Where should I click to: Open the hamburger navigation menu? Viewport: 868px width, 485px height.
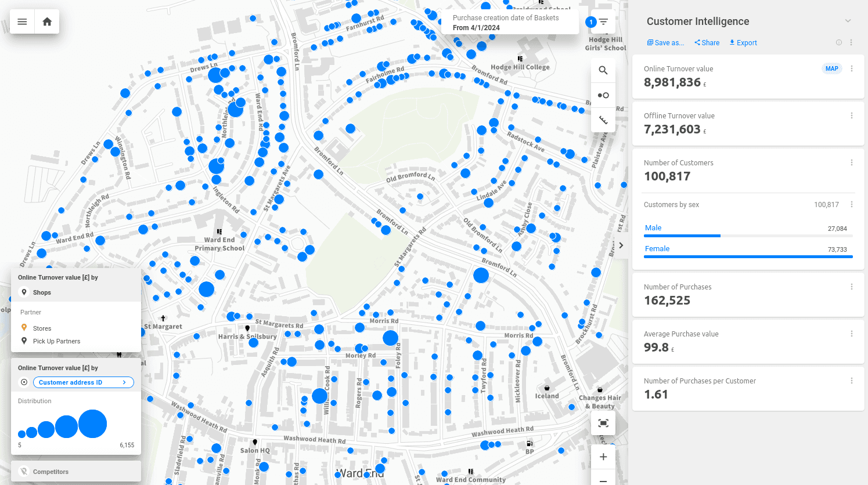coord(22,21)
